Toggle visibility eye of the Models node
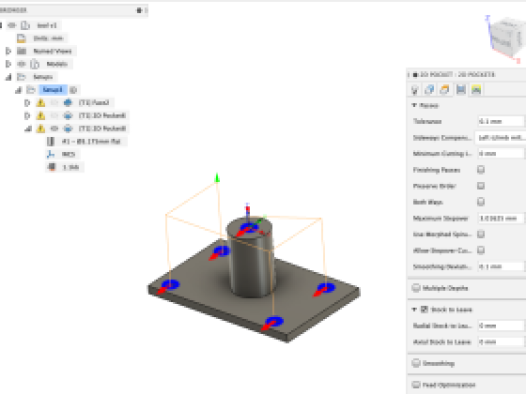 tap(22, 64)
